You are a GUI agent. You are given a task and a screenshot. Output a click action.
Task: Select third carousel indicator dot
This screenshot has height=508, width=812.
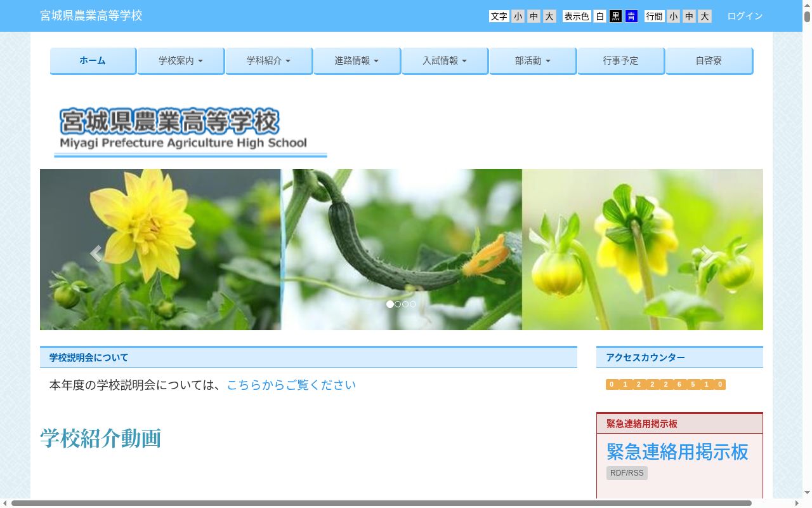click(x=405, y=304)
